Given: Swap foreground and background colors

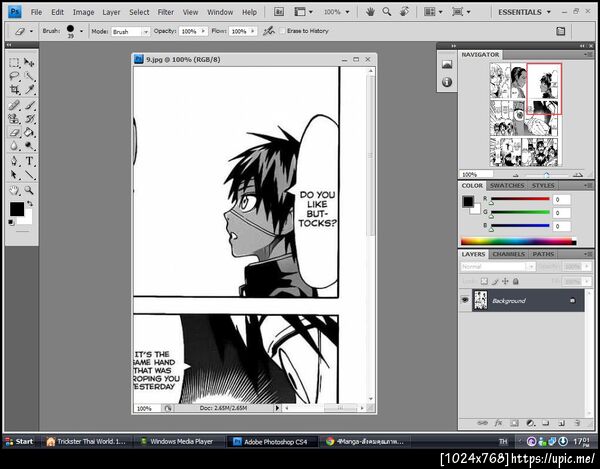Looking at the screenshot, I should click(30, 204).
